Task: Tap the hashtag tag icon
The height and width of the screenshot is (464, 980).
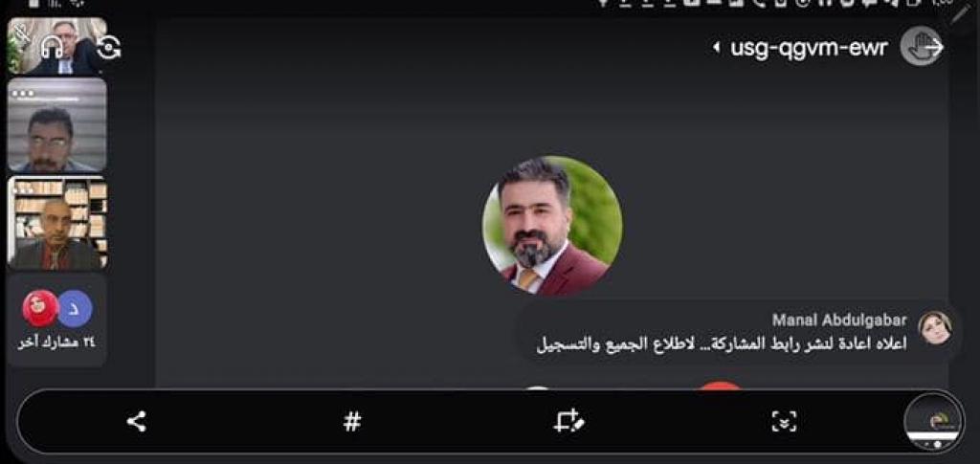Action: pos(352,422)
